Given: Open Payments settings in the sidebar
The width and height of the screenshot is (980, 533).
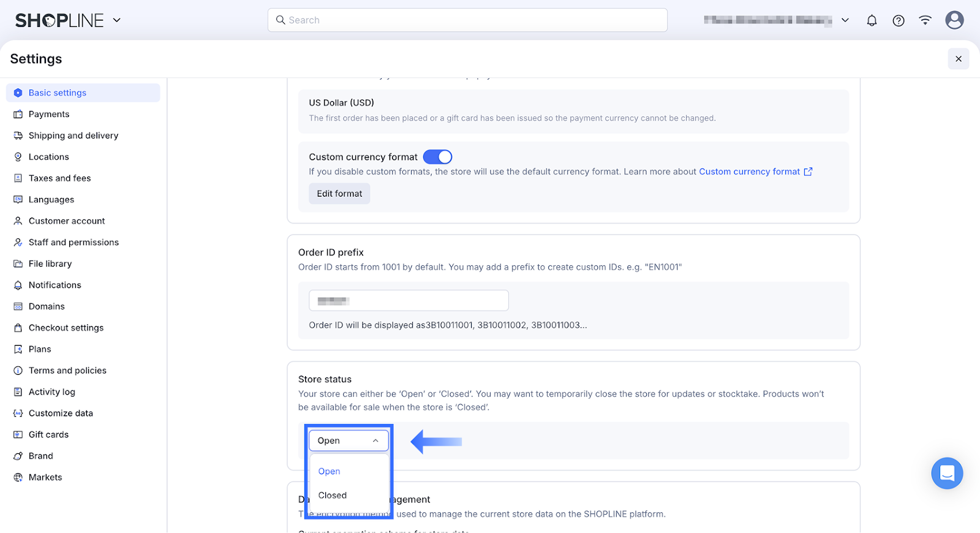Looking at the screenshot, I should pos(49,114).
